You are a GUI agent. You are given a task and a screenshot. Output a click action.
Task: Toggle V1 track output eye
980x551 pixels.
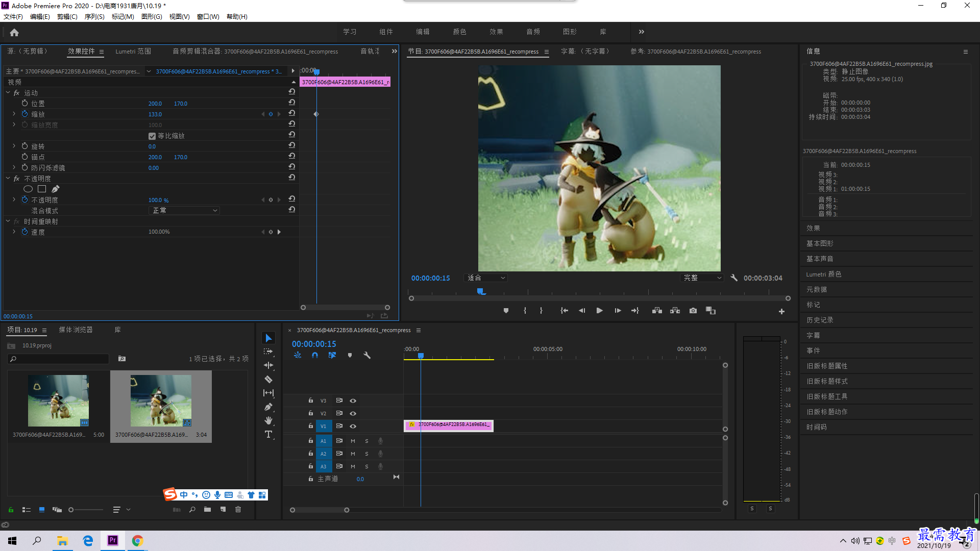[x=353, y=427]
